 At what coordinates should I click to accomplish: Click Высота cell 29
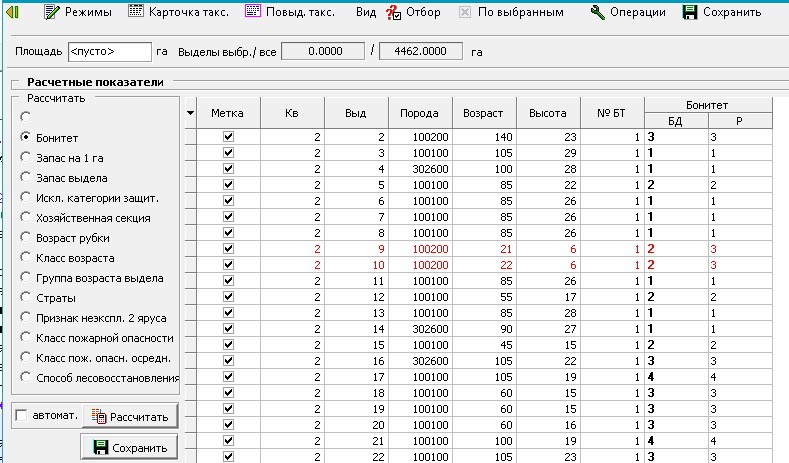click(548, 153)
